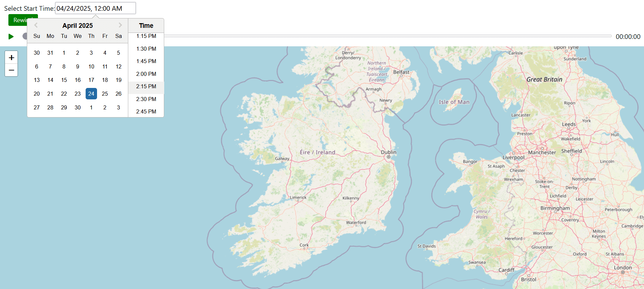Select April 8 in the date grid
Screen dimensions: 644x289
pos(64,66)
